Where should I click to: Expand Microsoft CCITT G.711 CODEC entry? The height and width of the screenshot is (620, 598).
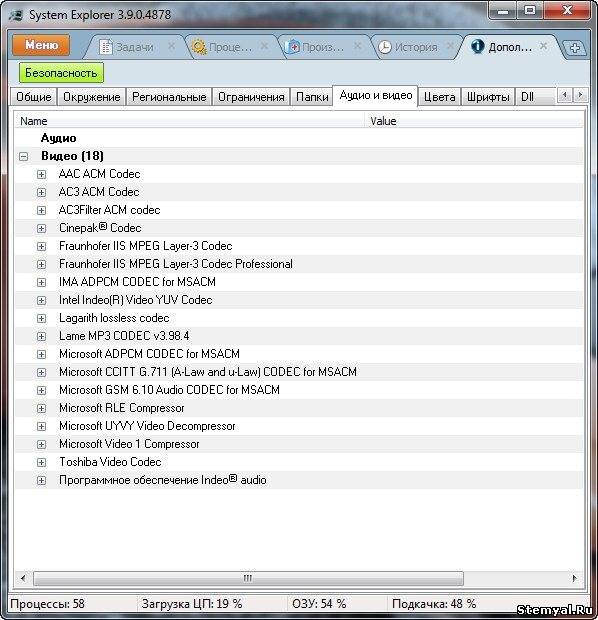point(41,372)
